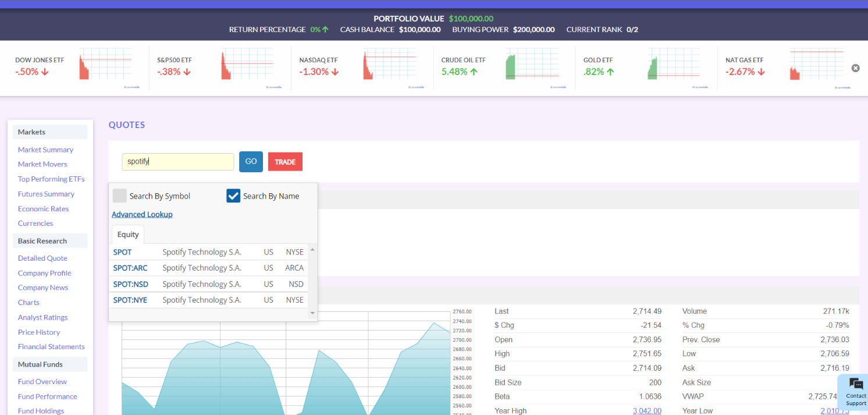Click the red TRADE button

pyautogui.click(x=285, y=162)
